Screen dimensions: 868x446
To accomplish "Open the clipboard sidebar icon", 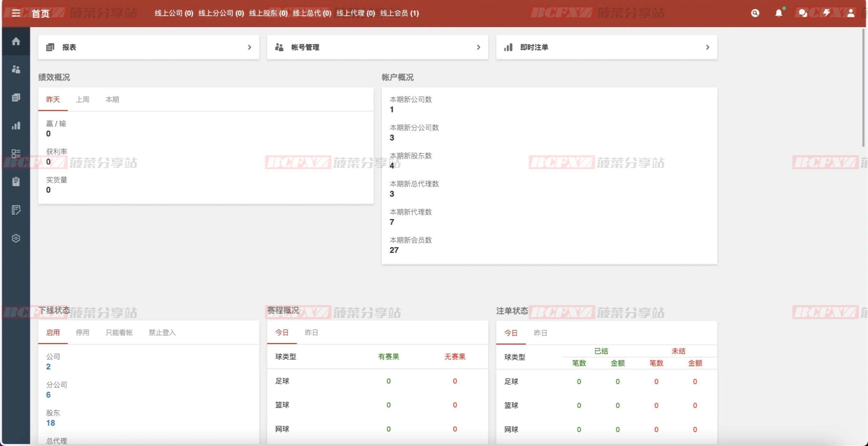I will pos(16,182).
